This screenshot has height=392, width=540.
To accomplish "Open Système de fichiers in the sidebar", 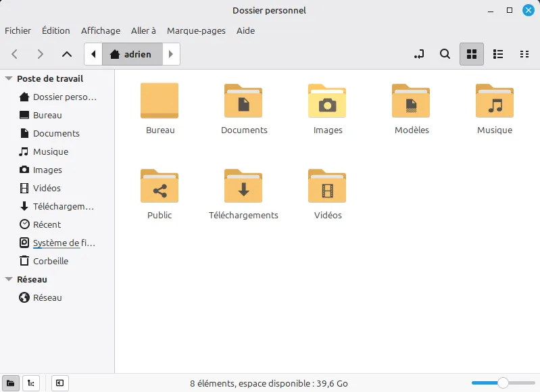I will pyautogui.click(x=64, y=243).
